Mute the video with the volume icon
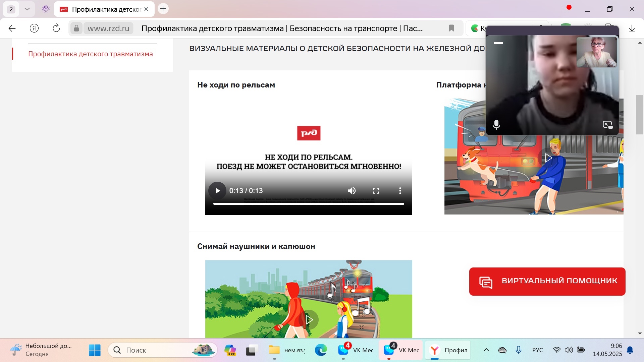 pos(352,191)
